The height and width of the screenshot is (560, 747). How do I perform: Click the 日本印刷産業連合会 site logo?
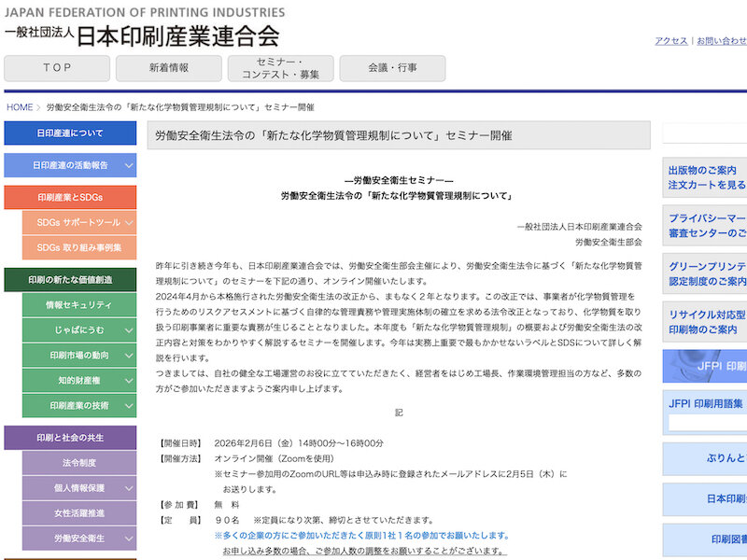142,35
